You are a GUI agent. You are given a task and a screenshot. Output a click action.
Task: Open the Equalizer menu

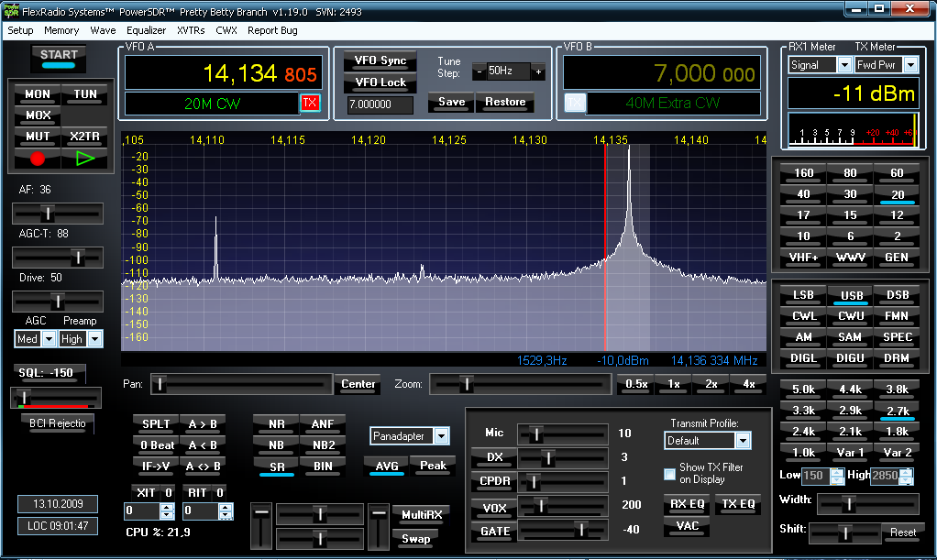coord(146,30)
